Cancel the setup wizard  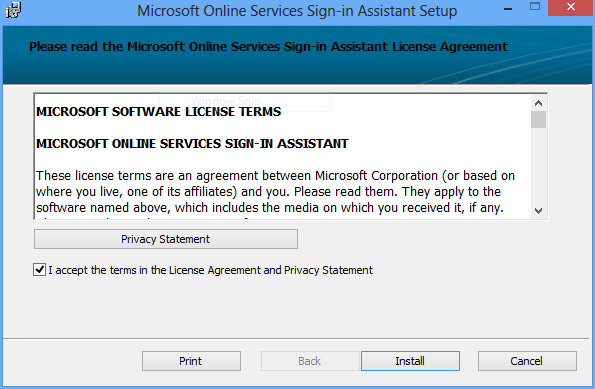pos(527,361)
